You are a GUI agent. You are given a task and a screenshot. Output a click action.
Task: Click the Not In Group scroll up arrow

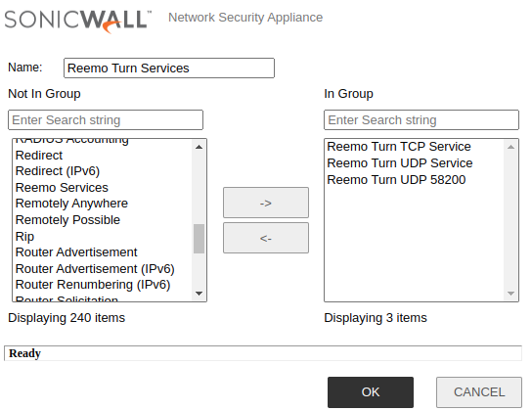199,147
